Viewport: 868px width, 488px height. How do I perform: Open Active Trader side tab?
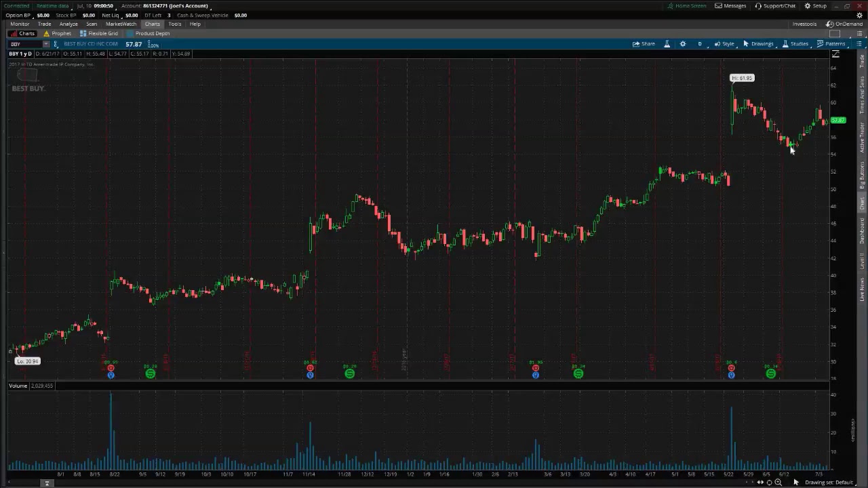(862, 138)
